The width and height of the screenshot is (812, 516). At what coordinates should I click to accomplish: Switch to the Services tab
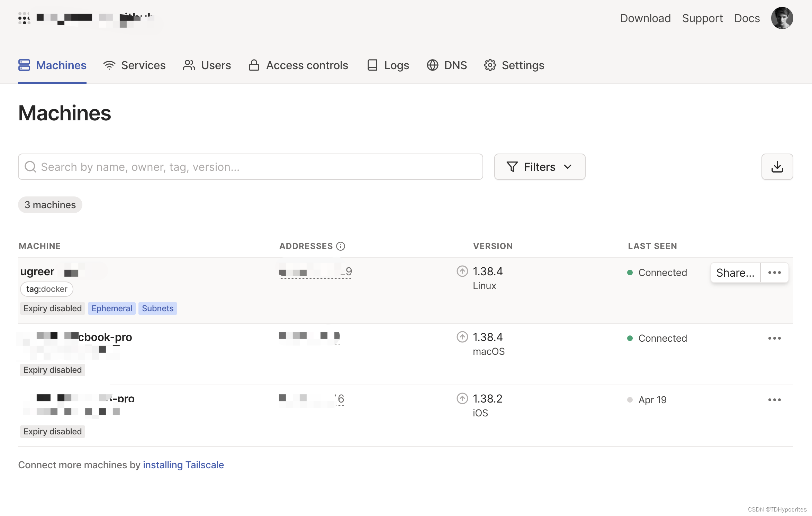click(135, 65)
